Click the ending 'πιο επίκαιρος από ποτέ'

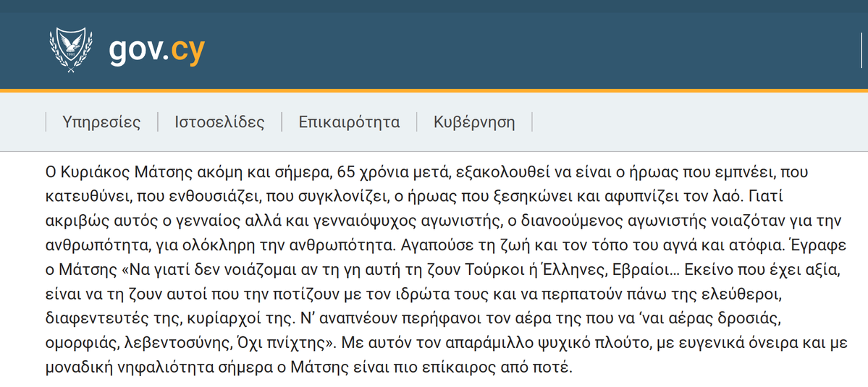point(481,367)
